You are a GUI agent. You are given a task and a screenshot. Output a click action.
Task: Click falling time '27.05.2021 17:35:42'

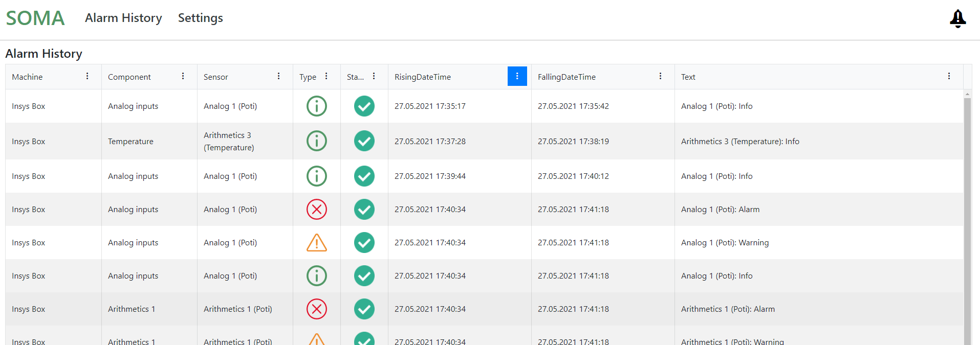pyautogui.click(x=573, y=106)
